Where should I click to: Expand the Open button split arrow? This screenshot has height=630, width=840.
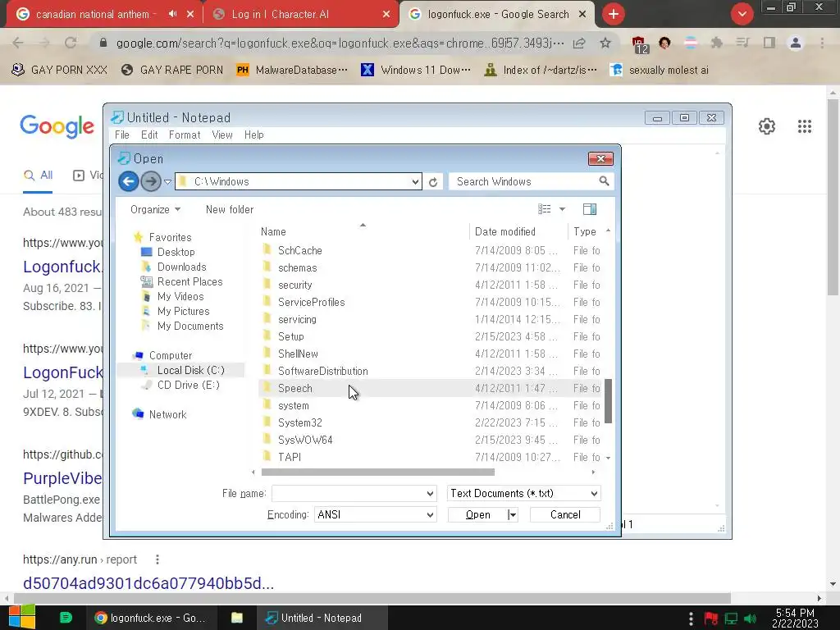513,515
